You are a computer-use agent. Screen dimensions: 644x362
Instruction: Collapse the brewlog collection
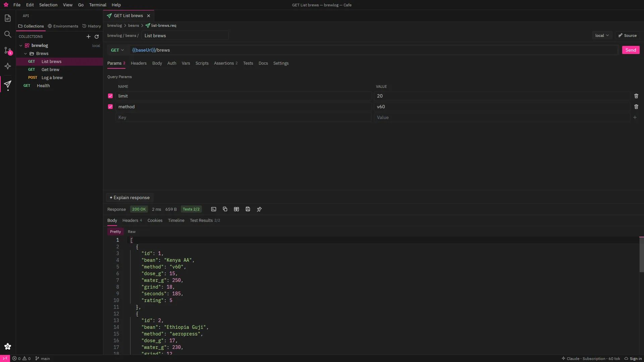click(x=21, y=46)
